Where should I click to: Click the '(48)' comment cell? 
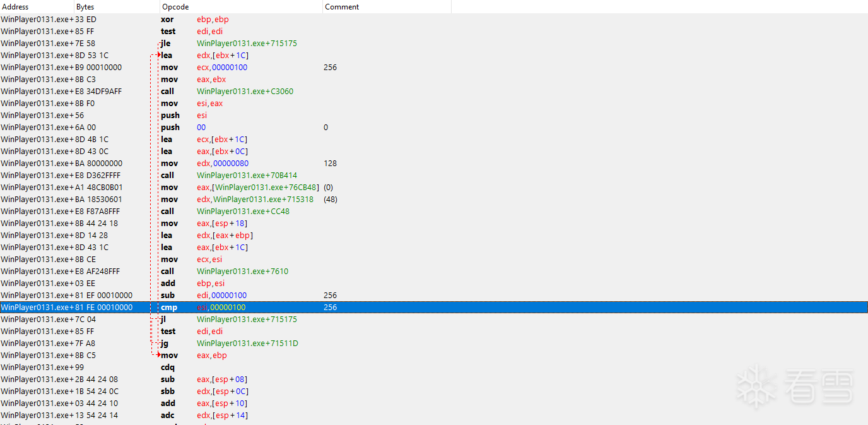(331, 200)
